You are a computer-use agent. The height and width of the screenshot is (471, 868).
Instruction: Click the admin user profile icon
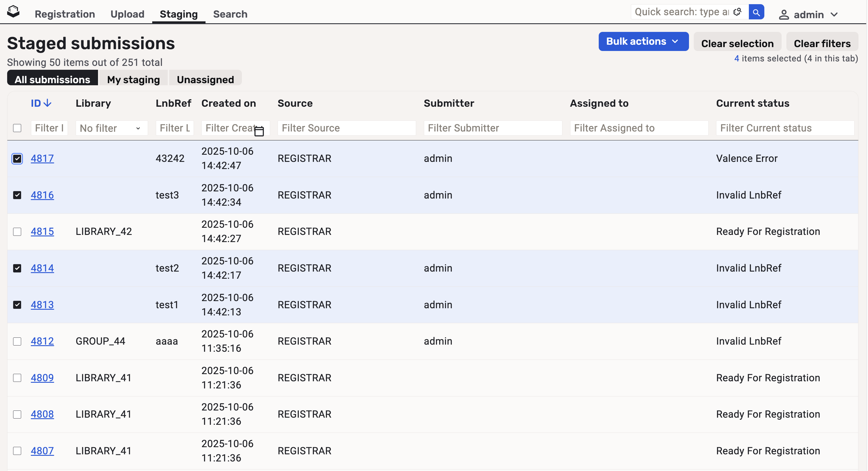click(x=784, y=15)
